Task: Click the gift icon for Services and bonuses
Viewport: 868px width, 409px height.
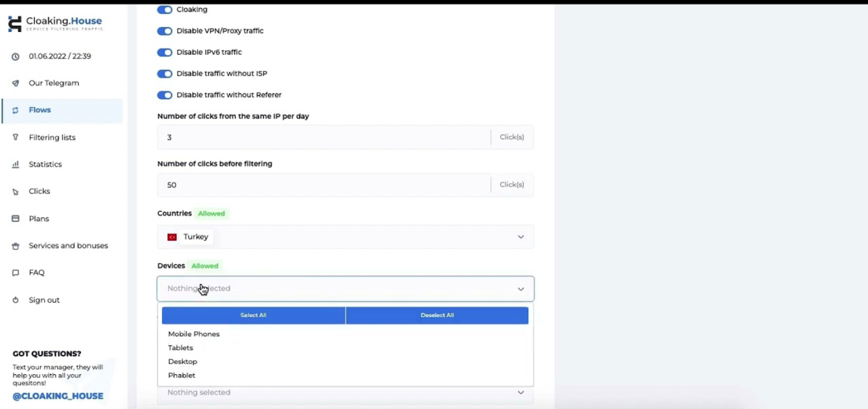Action: 16,246
